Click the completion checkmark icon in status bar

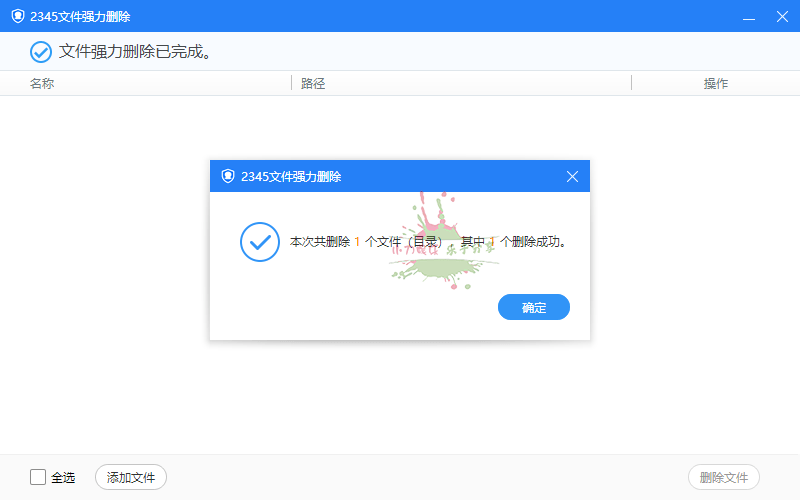(x=41, y=52)
